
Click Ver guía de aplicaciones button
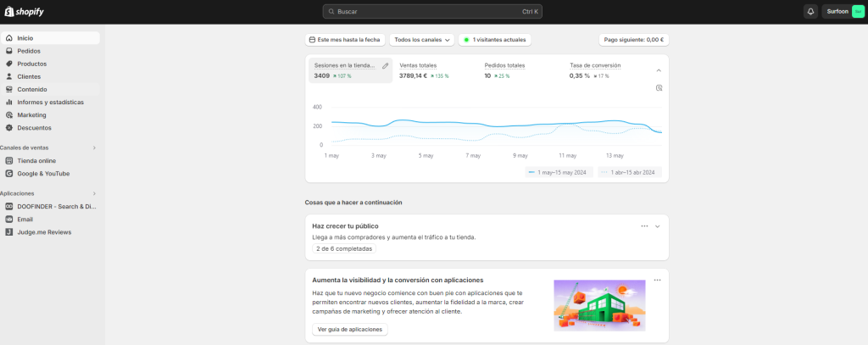coord(350,329)
